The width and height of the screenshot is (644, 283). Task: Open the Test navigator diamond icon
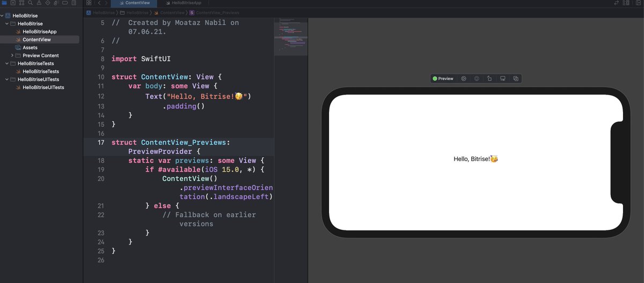(47, 3)
